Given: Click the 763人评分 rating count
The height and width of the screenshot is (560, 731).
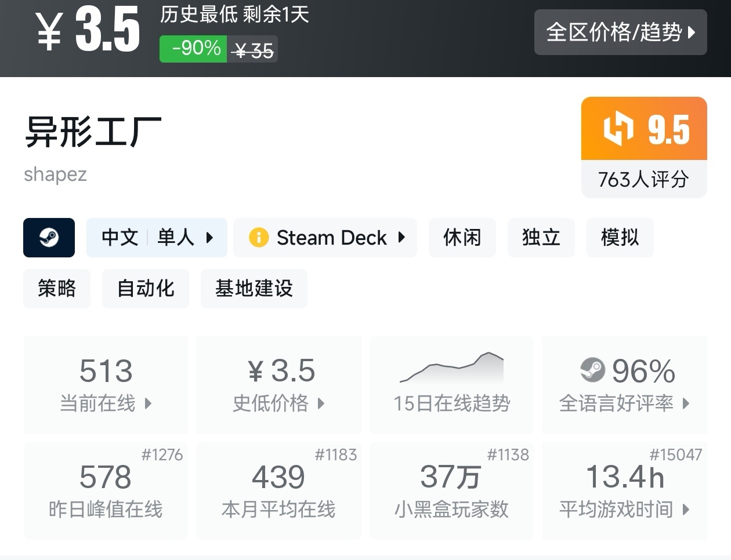Looking at the screenshot, I should tap(643, 179).
